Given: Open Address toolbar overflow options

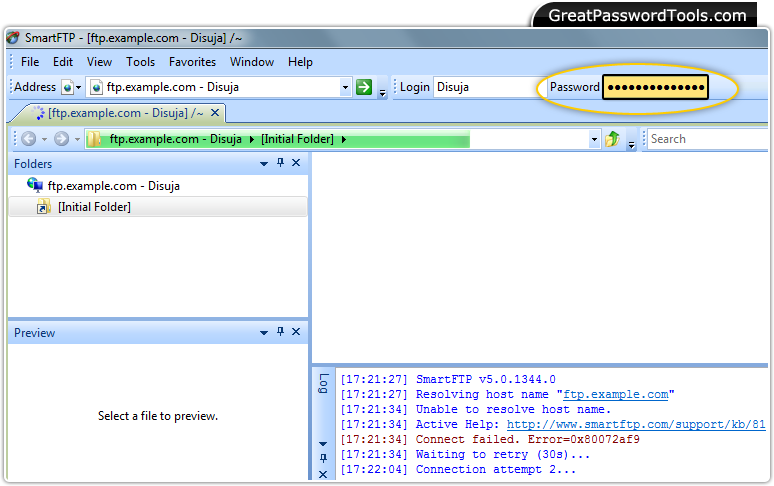Looking at the screenshot, I should [383, 92].
